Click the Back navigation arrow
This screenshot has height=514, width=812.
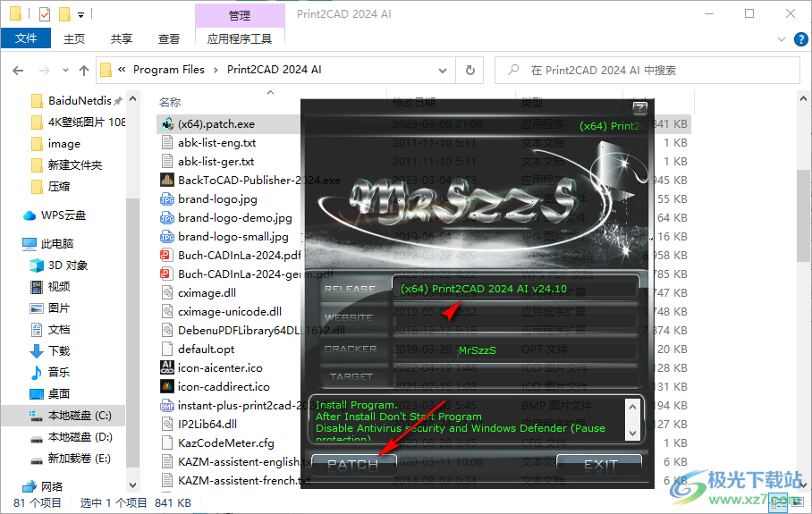(x=18, y=71)
